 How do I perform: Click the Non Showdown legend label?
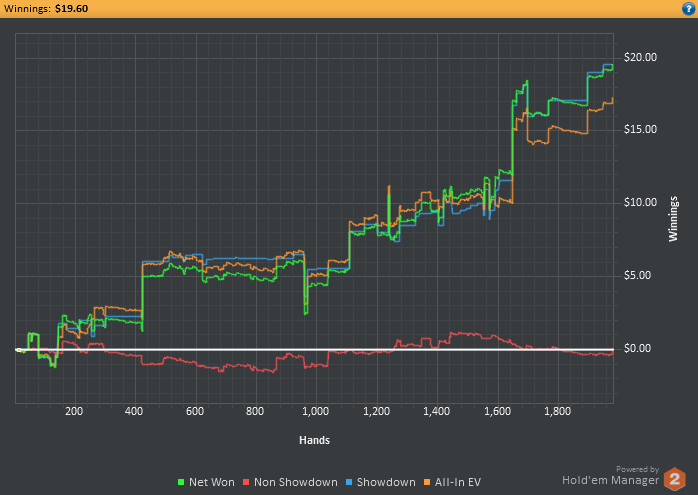click(x=296, y=482)
